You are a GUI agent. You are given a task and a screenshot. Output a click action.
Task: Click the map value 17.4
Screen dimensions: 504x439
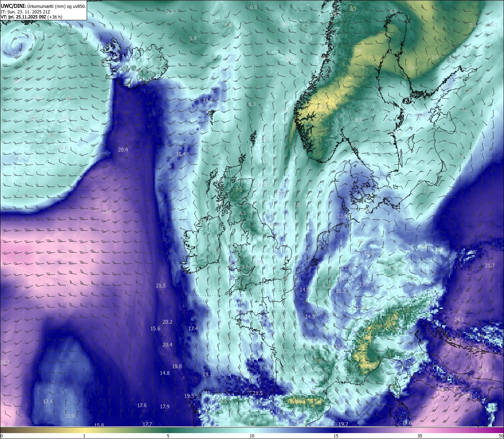click(193, 329)
